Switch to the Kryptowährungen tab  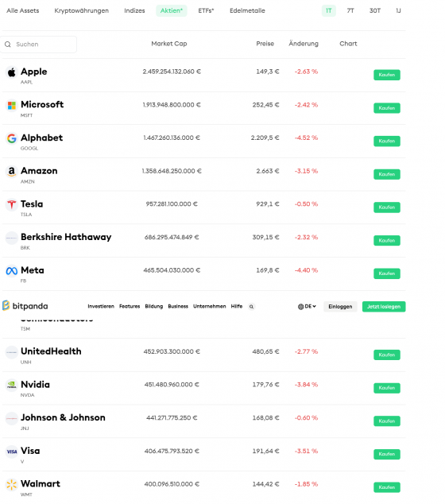[82, 10]
